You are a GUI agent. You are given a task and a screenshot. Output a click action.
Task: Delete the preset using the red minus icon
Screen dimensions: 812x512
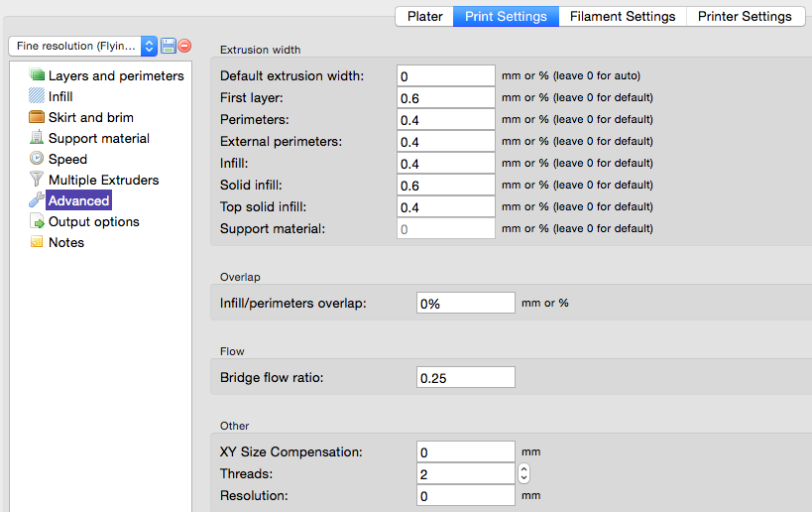184,46
